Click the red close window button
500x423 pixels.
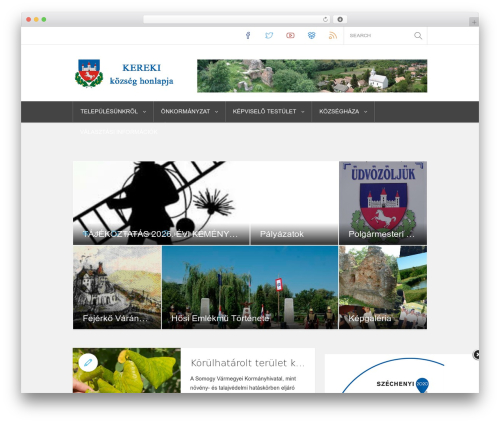pos(29,20)
